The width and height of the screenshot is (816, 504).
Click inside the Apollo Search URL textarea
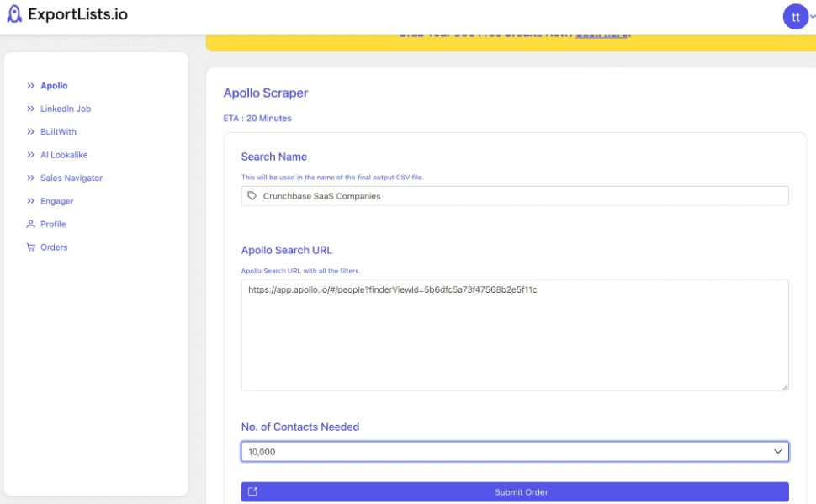(515, 335)
